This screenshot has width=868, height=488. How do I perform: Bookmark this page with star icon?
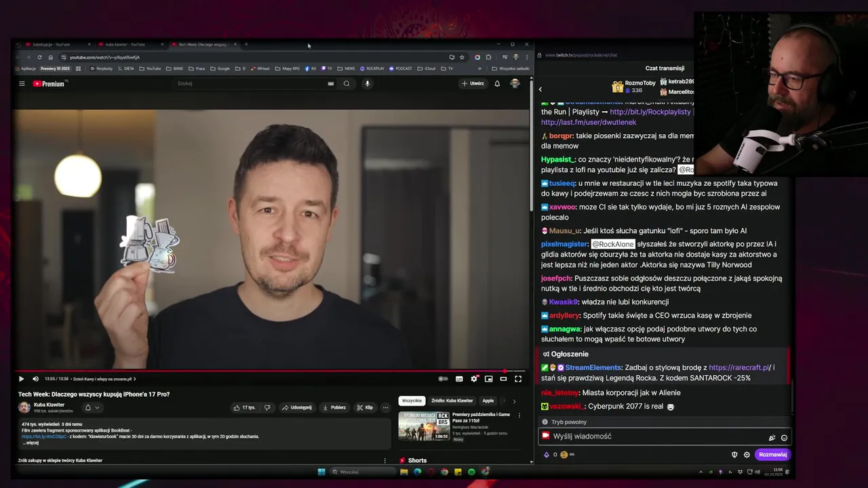click(462, 57)
